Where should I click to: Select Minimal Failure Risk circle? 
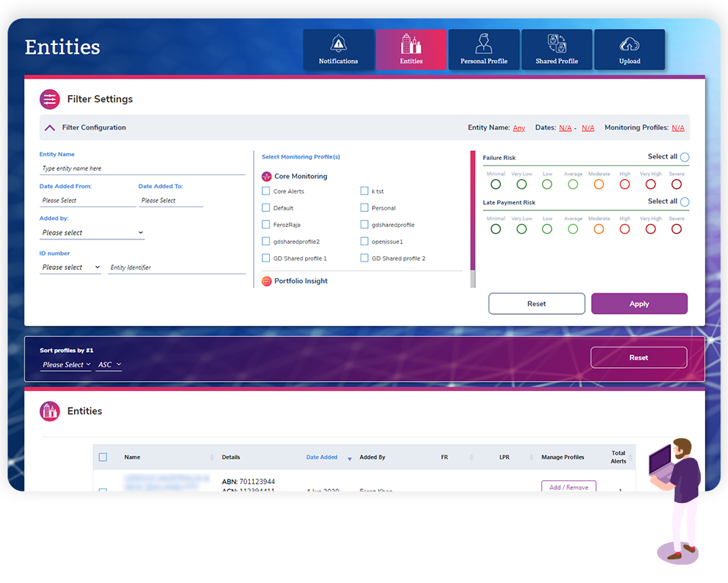(495, 184)
